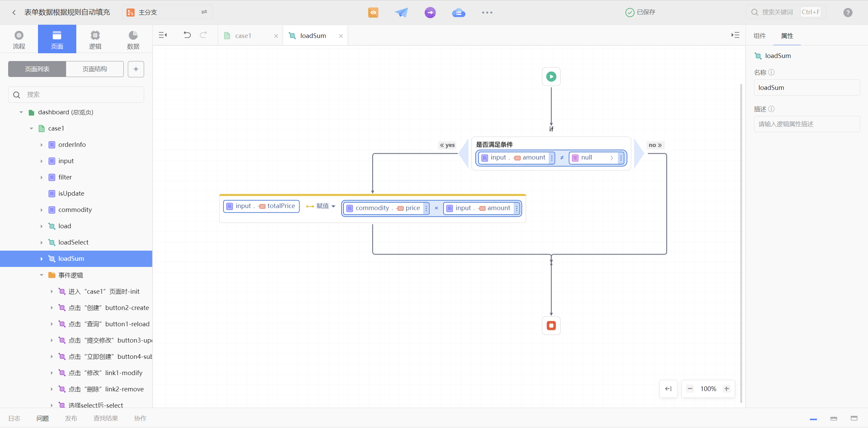
Task: Click the blue cloud icon
Action: pyautogui.click(x=458, y=13)
